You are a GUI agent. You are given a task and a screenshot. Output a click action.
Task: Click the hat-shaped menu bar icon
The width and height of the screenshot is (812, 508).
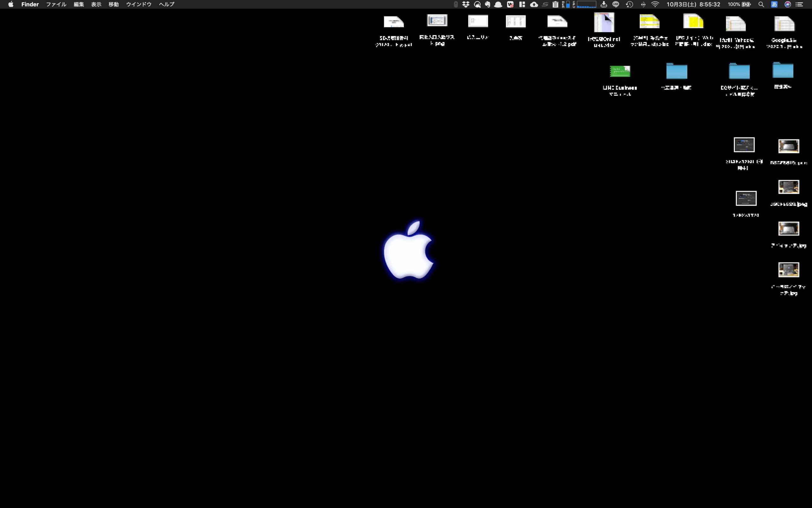(x=498, y=4)
